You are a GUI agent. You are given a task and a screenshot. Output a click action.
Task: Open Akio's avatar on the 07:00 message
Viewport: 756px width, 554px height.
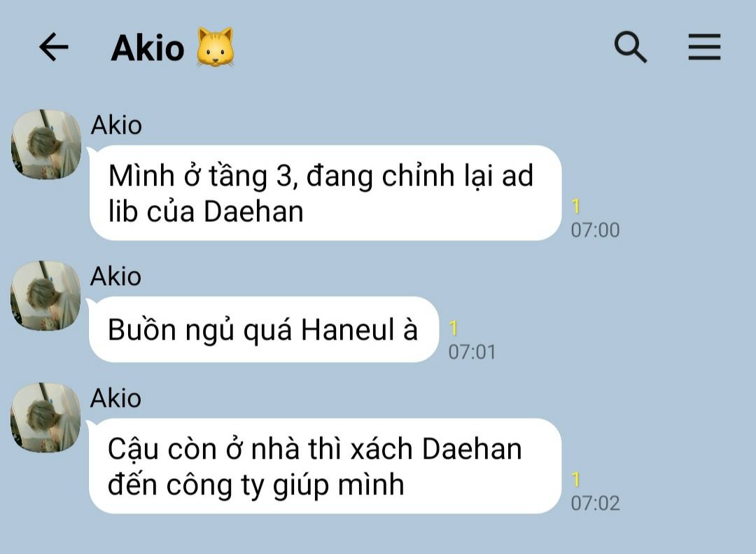pos(45,144)
